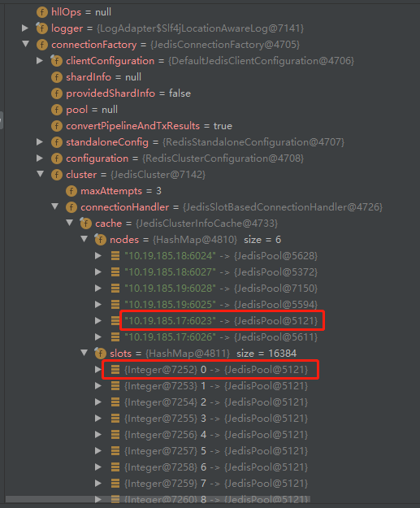This screenshot has height=508, width=420.
Task: Collapse the slots HashMap entry
Action: click(84, 353)
